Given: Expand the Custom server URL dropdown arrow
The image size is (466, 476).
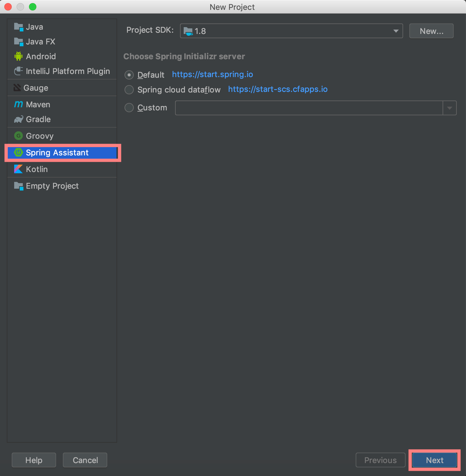Looking at the screenshot, I should coord(449,108).
